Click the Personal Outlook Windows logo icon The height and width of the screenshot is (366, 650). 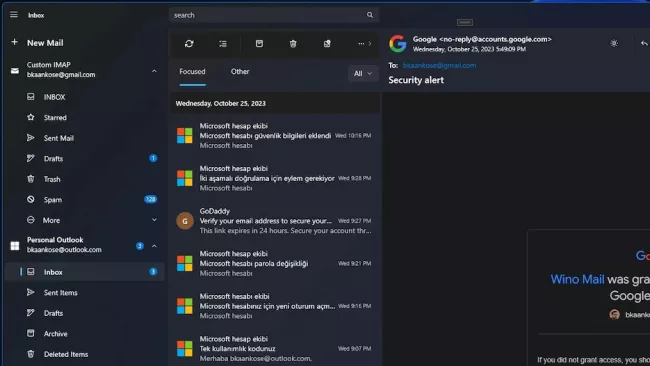click(15, 246)
